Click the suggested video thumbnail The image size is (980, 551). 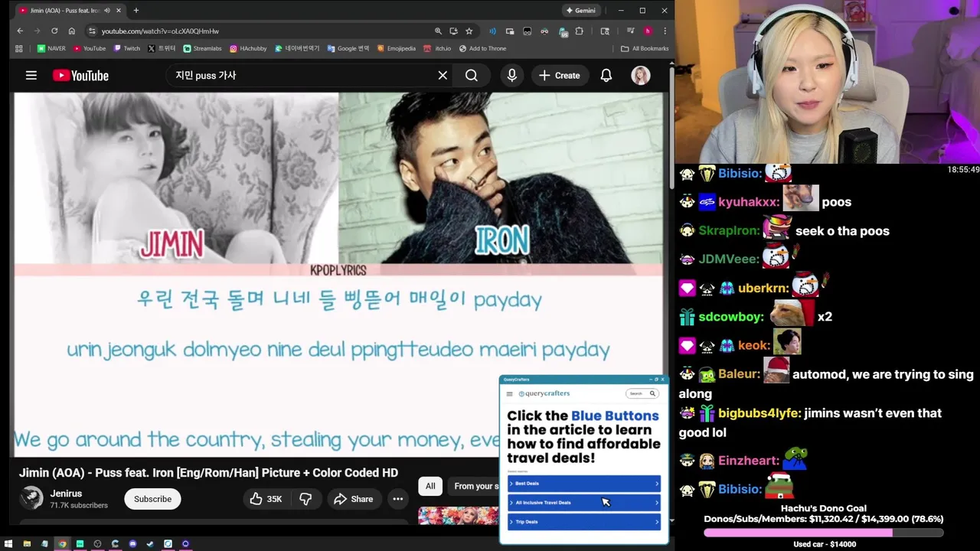pyautogui.click(x=458, y=516)
